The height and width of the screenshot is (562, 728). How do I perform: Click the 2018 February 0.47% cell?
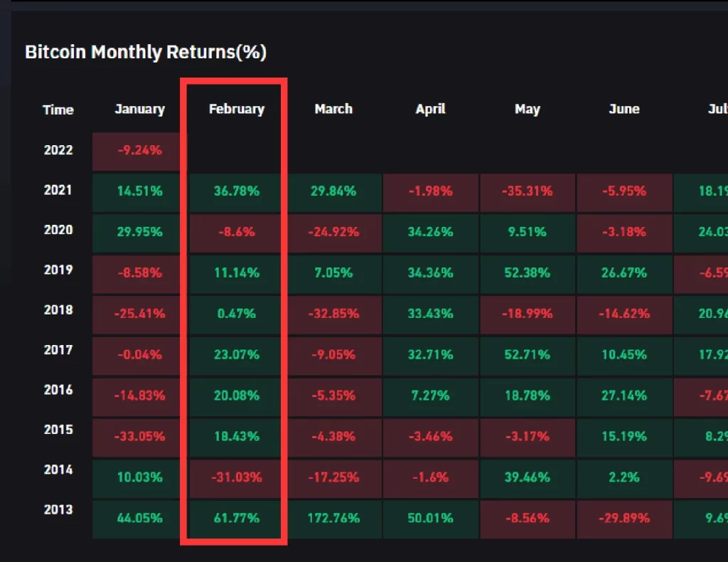point(236,315)
